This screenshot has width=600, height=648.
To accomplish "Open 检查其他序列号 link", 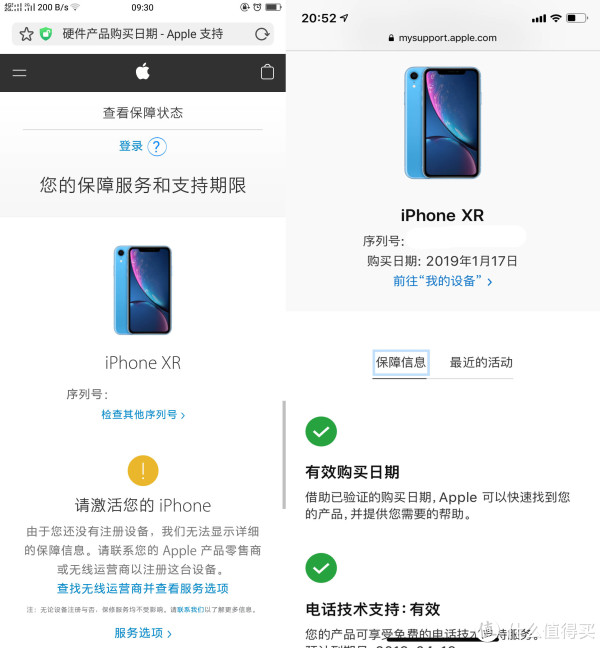I will click(x=143, y=415).
